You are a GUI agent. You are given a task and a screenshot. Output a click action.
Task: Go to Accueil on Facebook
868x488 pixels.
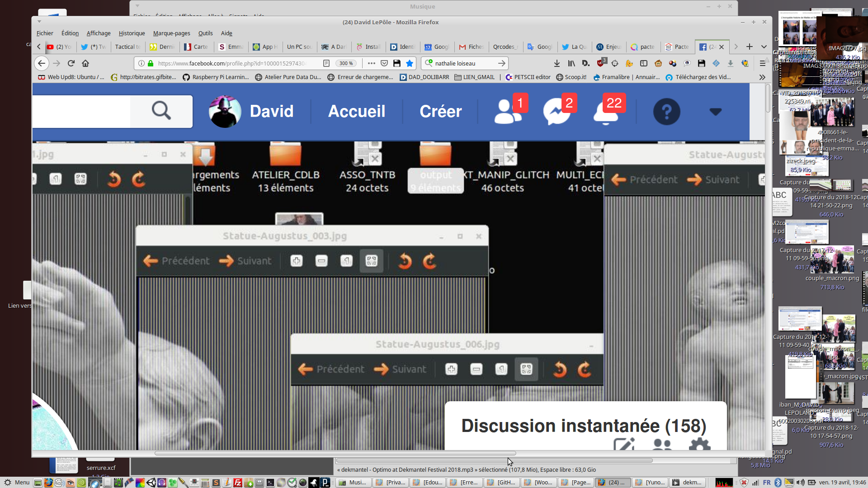357,111
